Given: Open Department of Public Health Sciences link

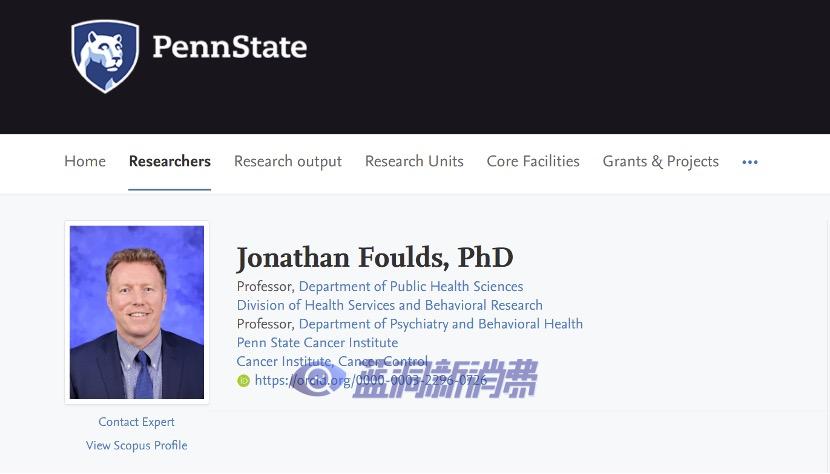Looking at the screenshot, I should [x=411, y=287].
